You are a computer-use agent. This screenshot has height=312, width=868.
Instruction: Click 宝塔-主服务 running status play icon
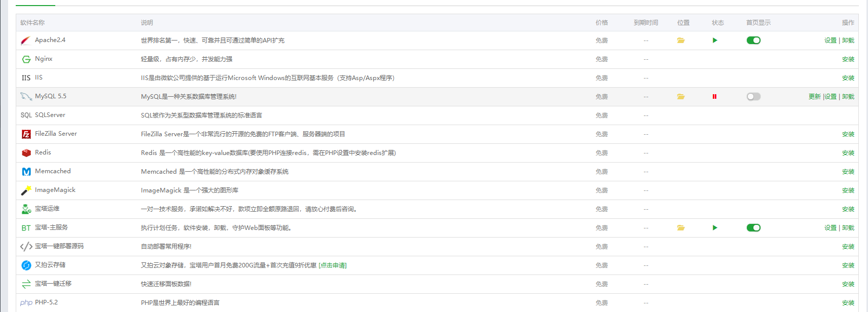pos(715,228)
